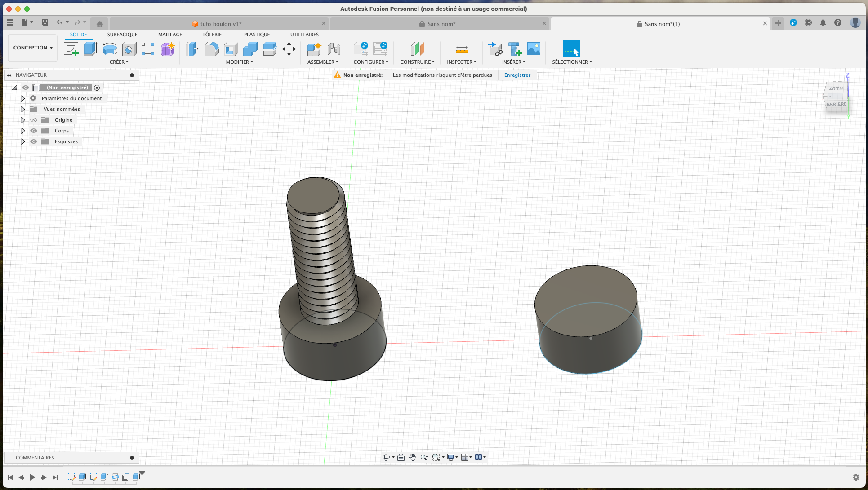The image size is (868, 490).
Task: Switch to the tuto boulon v1 document tab
Action: coord(219,24)
